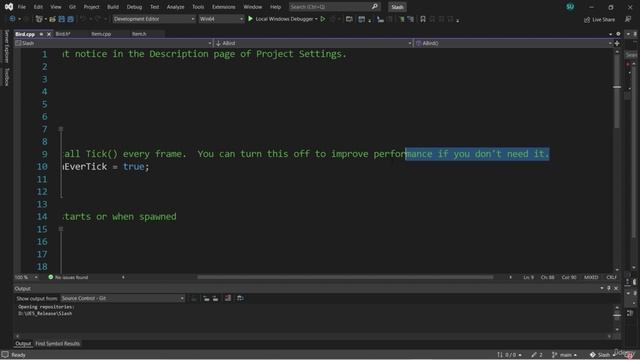
Task: Click the pending changes pencil count
Action: pos(537,355)
